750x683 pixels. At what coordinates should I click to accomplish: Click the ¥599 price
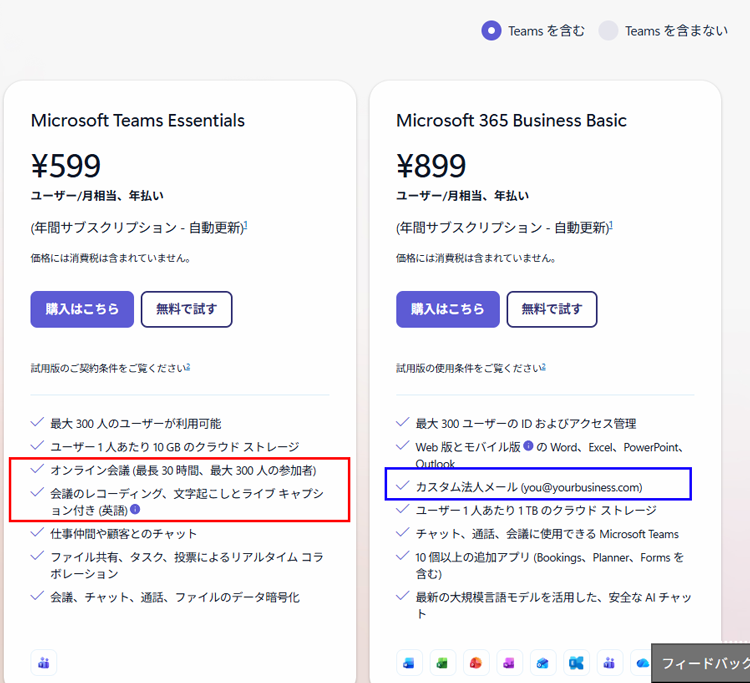pyautogui.click(x=66, y=166)
